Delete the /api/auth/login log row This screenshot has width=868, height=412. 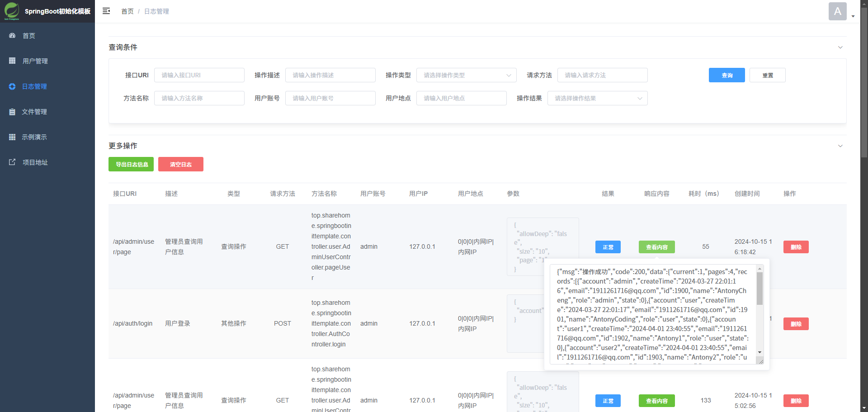(796, 324)
